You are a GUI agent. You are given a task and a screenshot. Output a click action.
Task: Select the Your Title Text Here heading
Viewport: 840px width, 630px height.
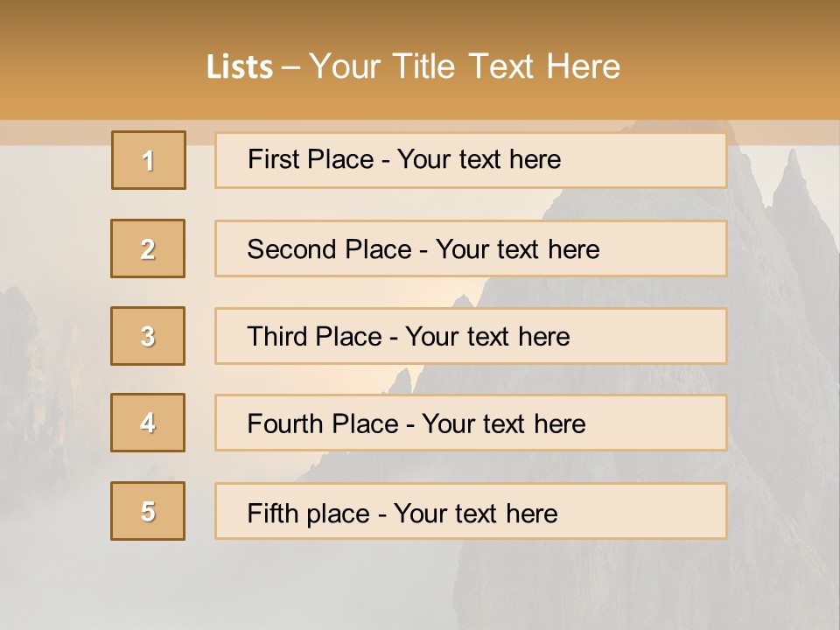pos(465,66)
